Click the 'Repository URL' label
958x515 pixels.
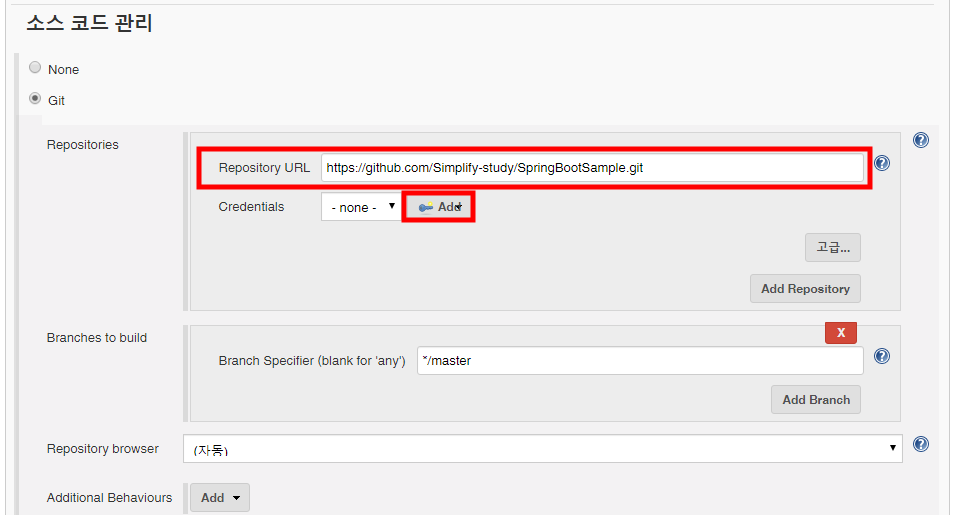[x=264, y=167]
